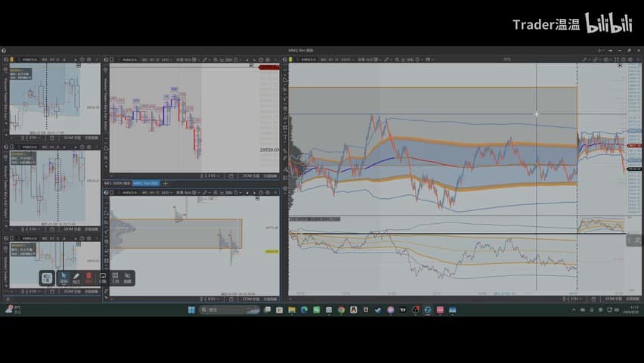Open the grid tools icon in floating toolbar
644x363 pixels.
click(x=115, y=278)
